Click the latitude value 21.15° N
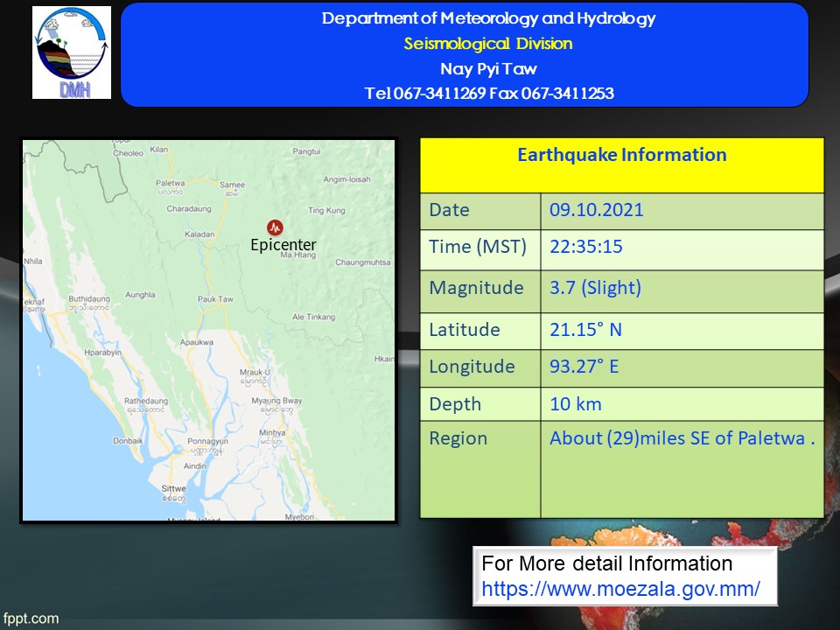Image resolution: width=840 pixels, height=630 pixels. point(585,330)
